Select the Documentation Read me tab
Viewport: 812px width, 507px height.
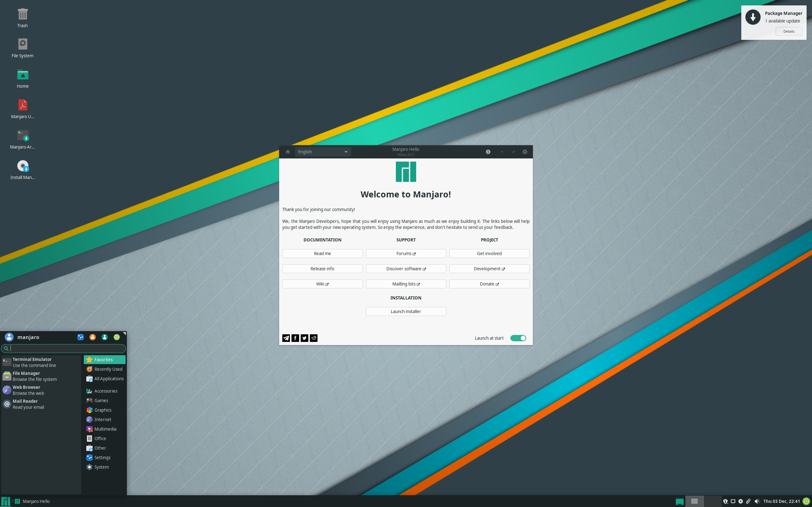pyautogui.click(x=322, y=253)
